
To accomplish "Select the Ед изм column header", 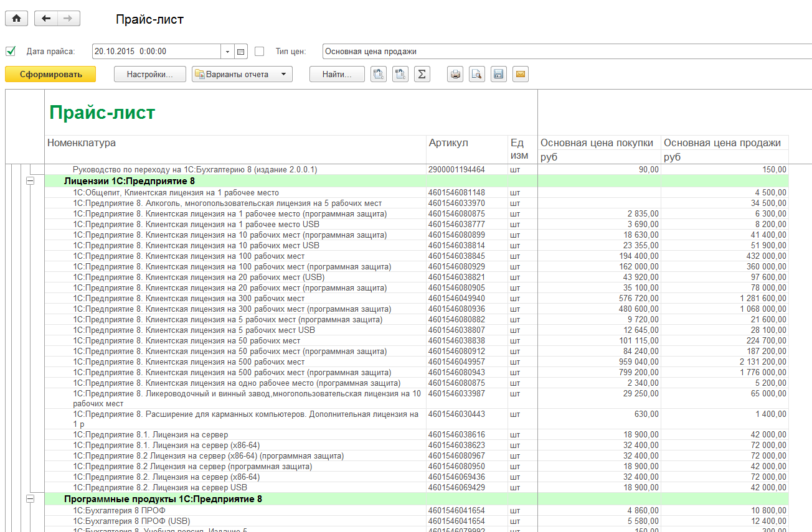I will tap(522, 149).
